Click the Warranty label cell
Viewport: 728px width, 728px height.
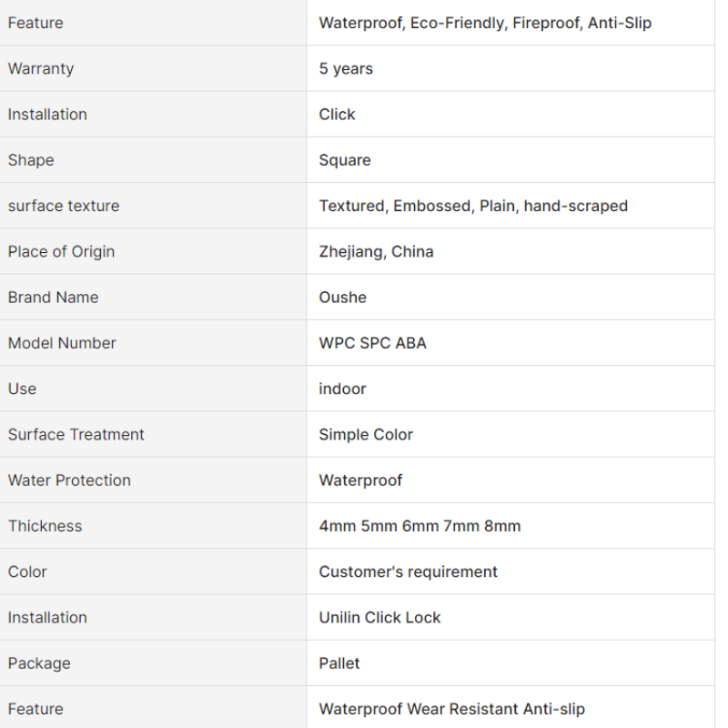153,68
